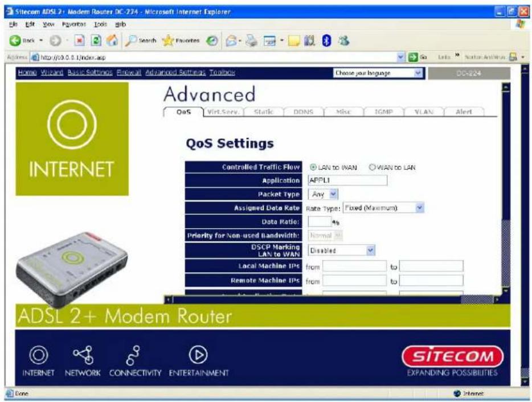Screen dimensions: 532x402
Task: Open the Tools menu
Action: coord(100,24)
